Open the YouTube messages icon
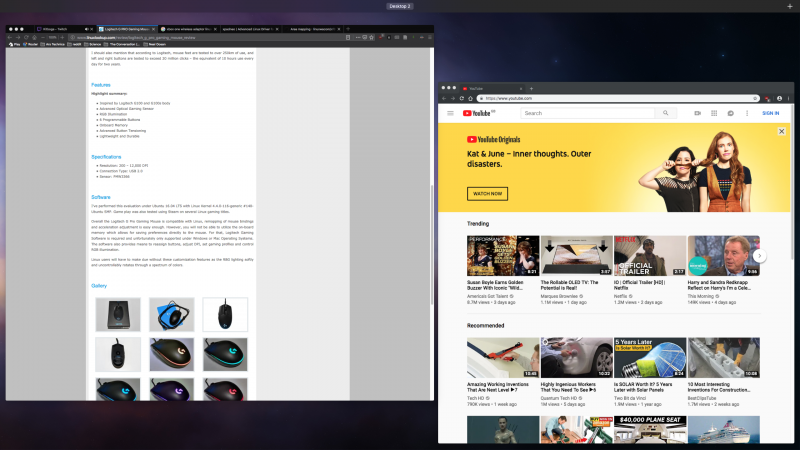 [731, 113]
